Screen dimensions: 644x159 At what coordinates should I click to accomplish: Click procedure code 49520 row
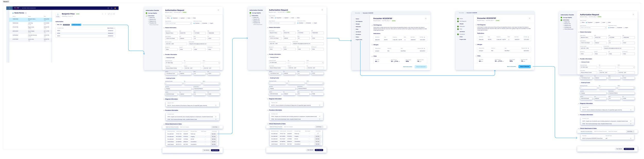[x=86, y=33]
